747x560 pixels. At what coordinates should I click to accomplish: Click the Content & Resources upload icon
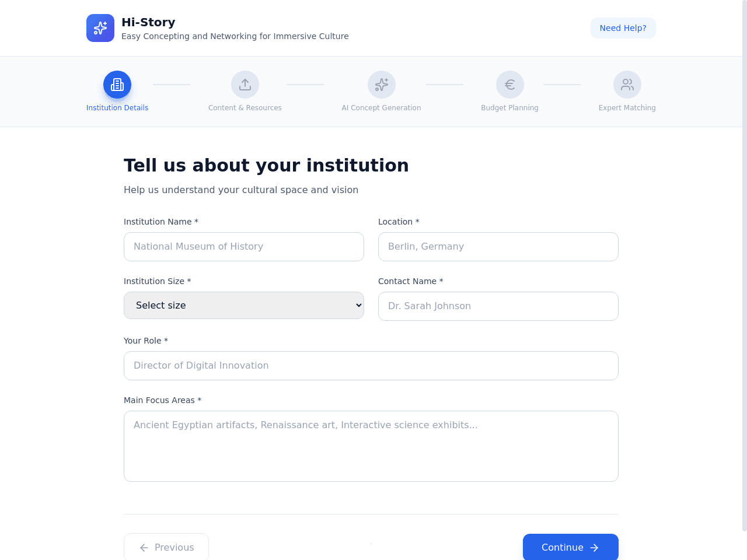tap(245, 85)
